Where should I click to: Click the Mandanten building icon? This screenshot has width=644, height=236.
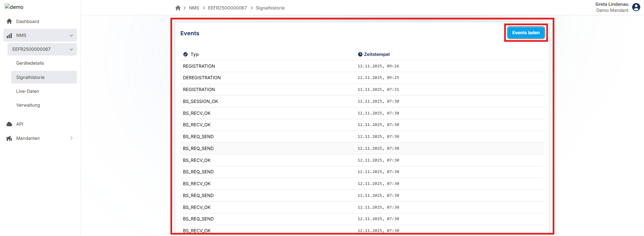9,138
